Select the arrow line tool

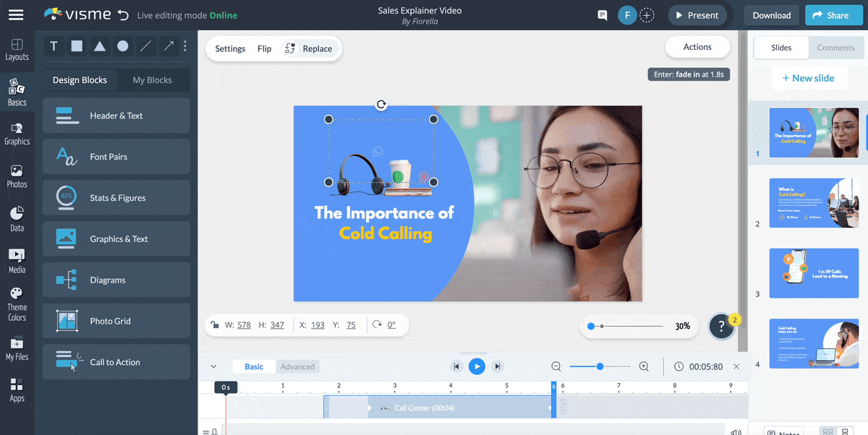tap(169, 46)
